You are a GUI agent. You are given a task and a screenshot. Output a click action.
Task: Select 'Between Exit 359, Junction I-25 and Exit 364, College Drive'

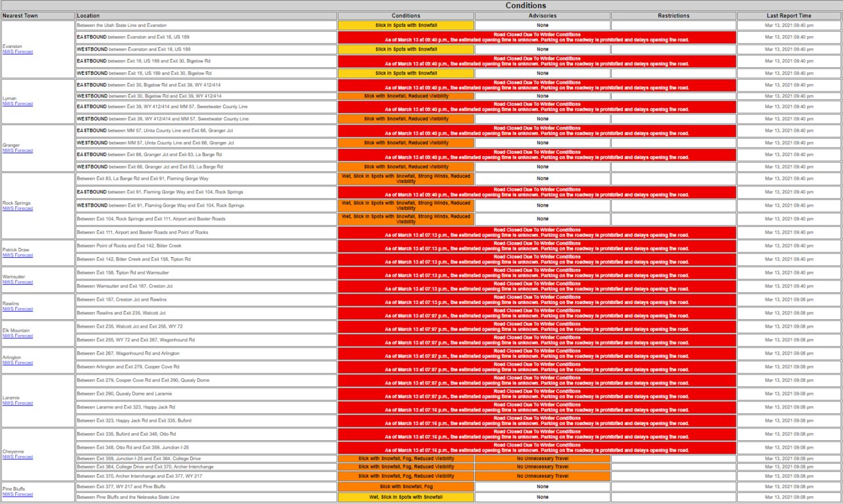(x=207, y=459)
